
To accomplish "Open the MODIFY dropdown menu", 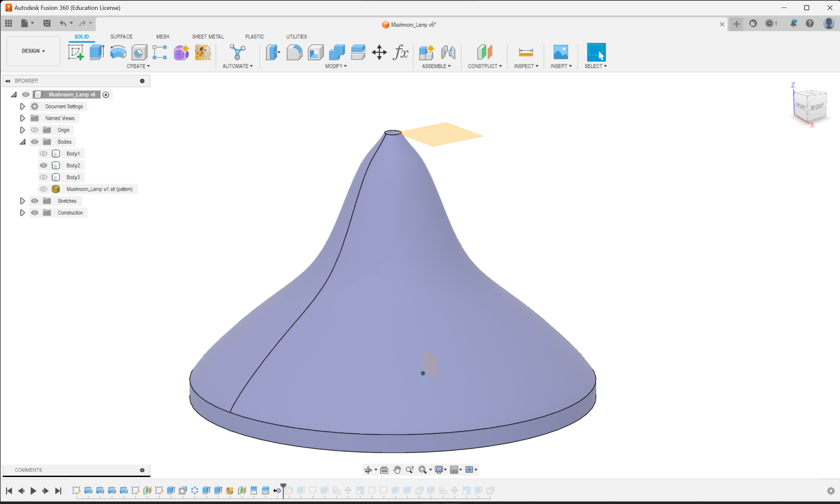I will tap(335, 66).
